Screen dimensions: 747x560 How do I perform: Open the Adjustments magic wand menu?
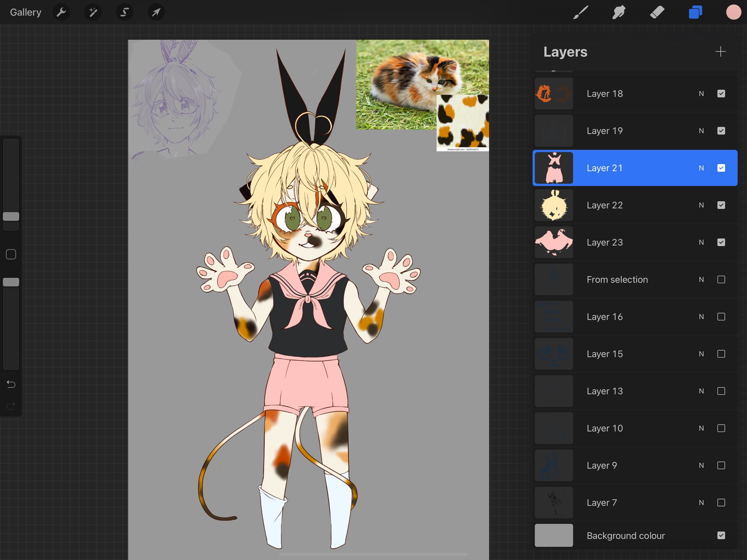(x=93, y=12)
